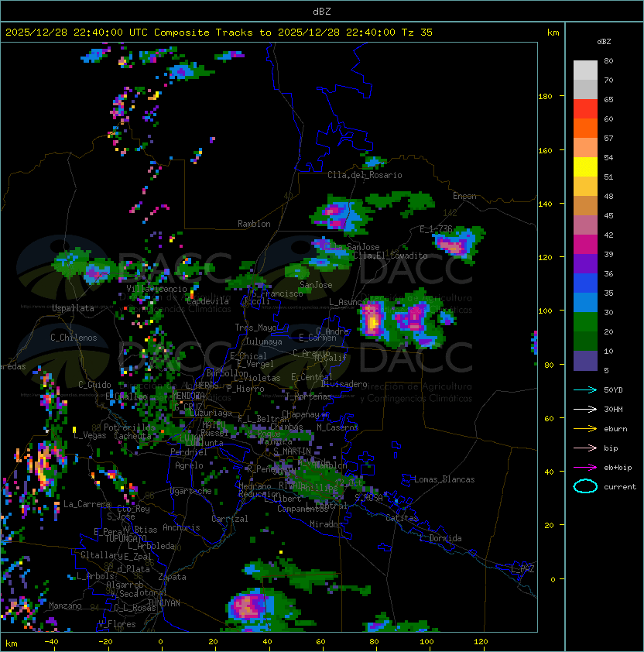
Task: Click the cyan 50YD arrow in legend
Action: (x=585, y=390)
